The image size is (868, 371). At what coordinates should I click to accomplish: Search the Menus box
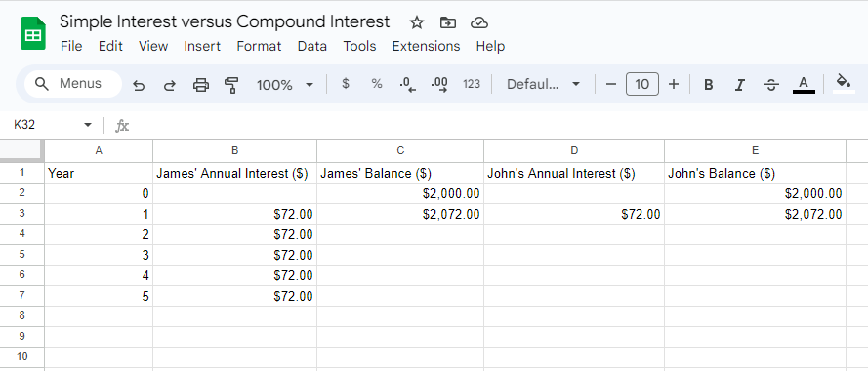click(73, 84)
